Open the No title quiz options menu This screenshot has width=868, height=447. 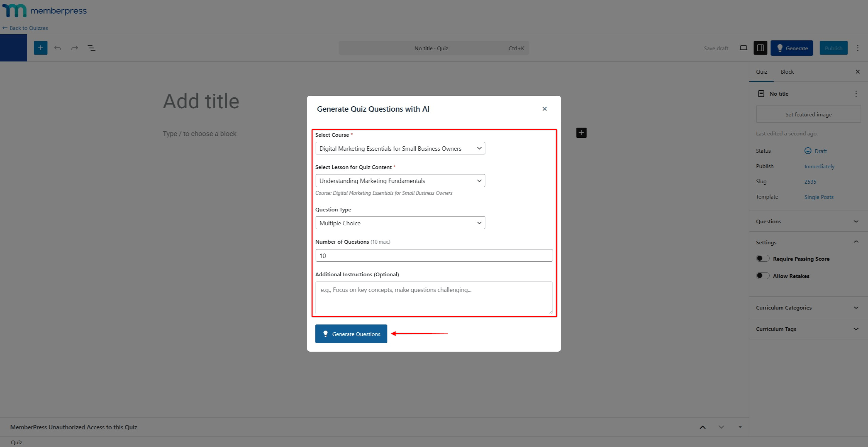(856, 94)
